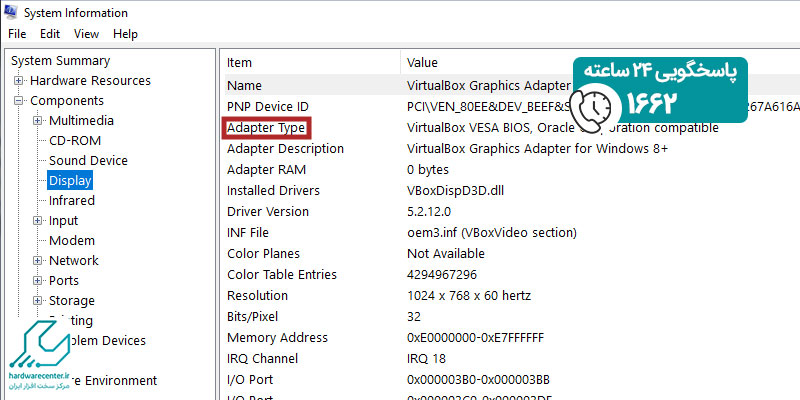Screen dimensions: 800x400
Task: Open the View menu
Action: [x=86, y=34]
